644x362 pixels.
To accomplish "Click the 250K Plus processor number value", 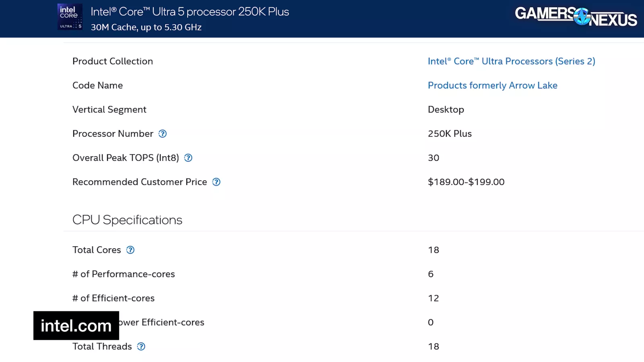I will pos(450,134).
